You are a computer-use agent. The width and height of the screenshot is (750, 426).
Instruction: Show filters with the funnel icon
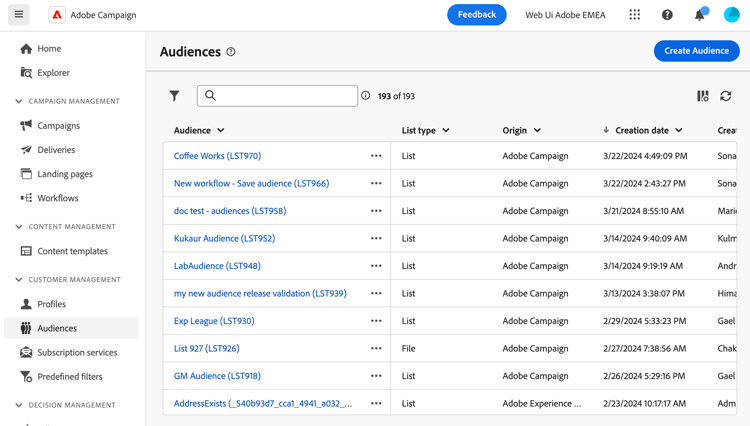pos(175,96)
